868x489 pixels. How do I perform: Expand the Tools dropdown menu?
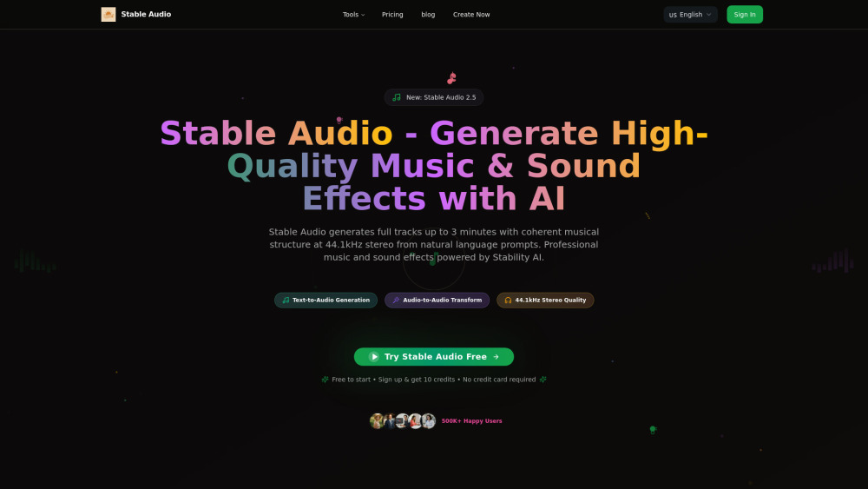(353, 15)
